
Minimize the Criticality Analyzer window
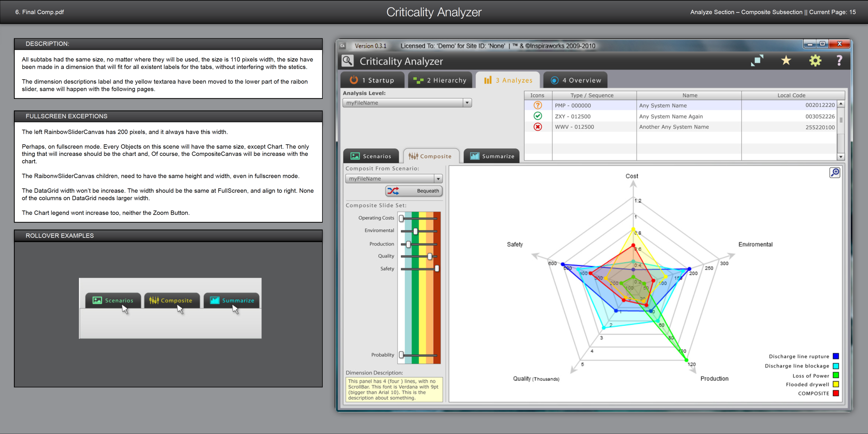810,44
